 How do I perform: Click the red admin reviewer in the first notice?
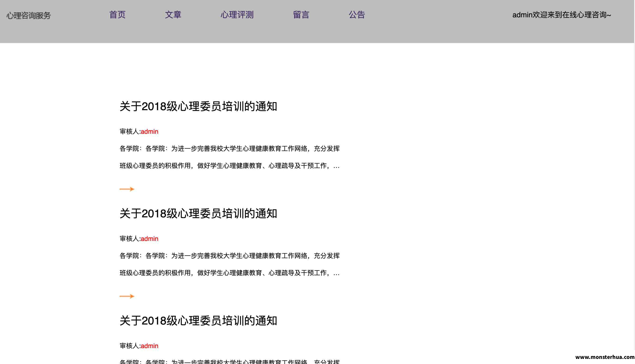pyautogui.click(x=149, y=131)
